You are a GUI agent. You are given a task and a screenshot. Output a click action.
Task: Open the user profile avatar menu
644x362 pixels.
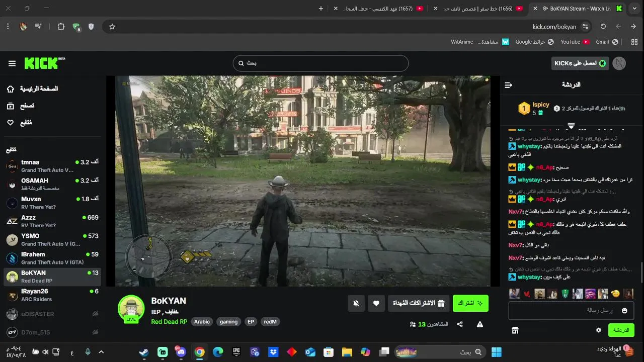(620, 63)
